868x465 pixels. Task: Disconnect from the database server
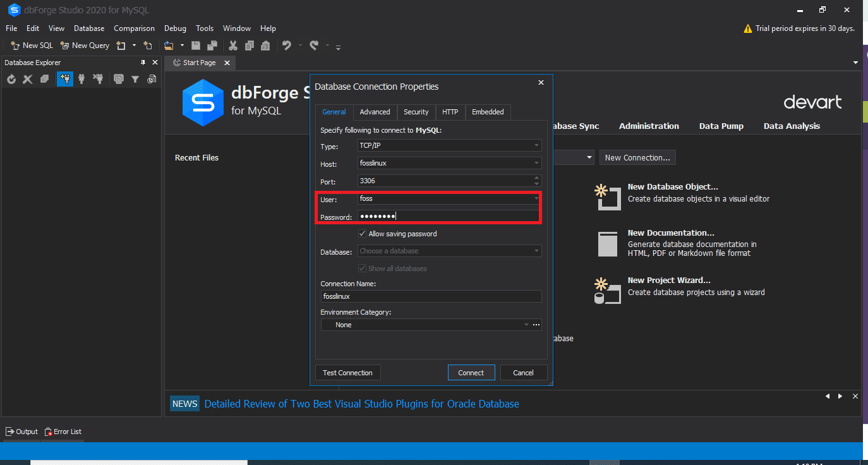(98, 79)
